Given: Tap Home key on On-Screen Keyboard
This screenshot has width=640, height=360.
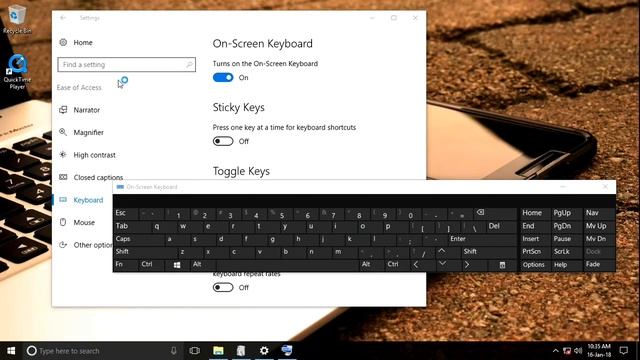Looking at the screenshot, I should (535, 213).
